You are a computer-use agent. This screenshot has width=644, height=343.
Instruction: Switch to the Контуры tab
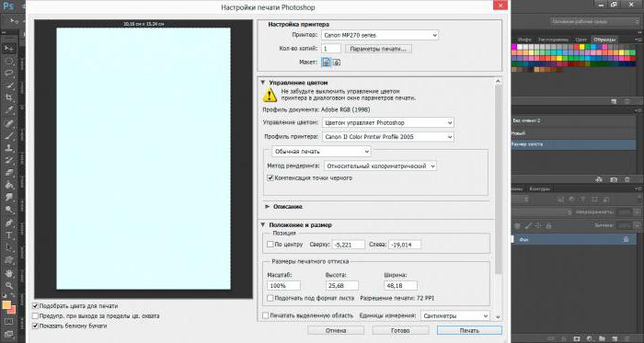[x=539, y=189]
